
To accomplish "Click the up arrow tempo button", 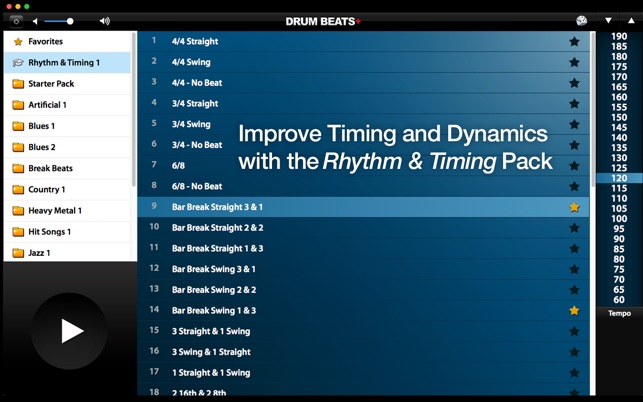I will click(x=631, y=21).
